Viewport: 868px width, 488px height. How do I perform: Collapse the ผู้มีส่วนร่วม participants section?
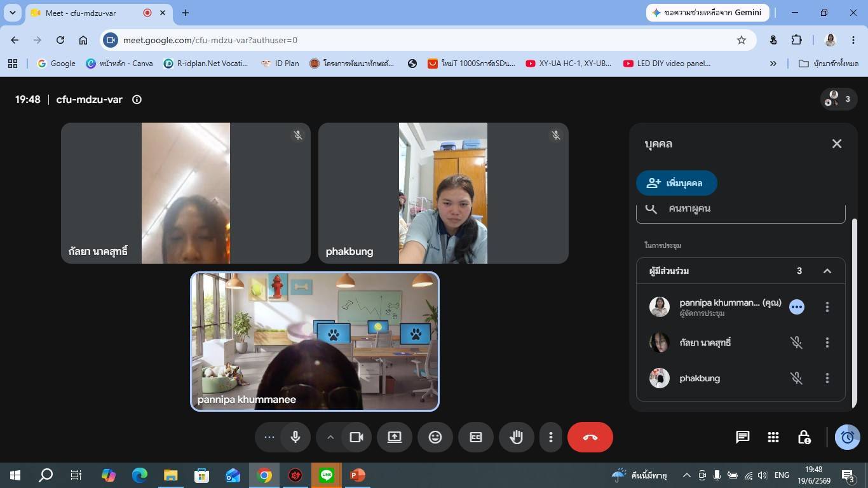click(x=827, y=271)
